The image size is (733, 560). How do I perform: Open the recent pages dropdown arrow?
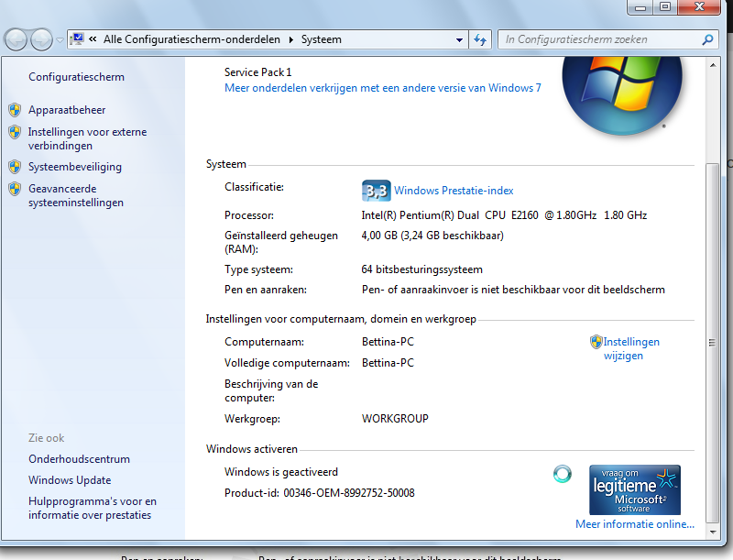(x=60, y=40)
